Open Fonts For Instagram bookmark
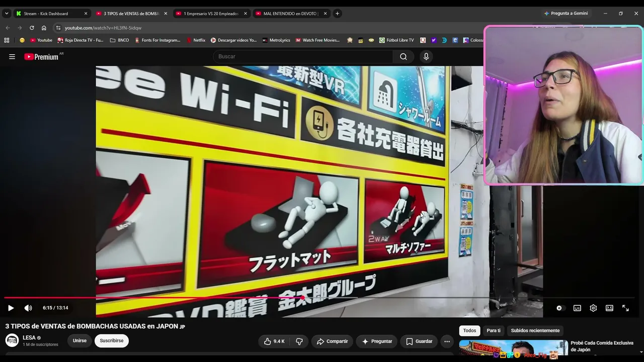The image size is (644, 362). 157,40
